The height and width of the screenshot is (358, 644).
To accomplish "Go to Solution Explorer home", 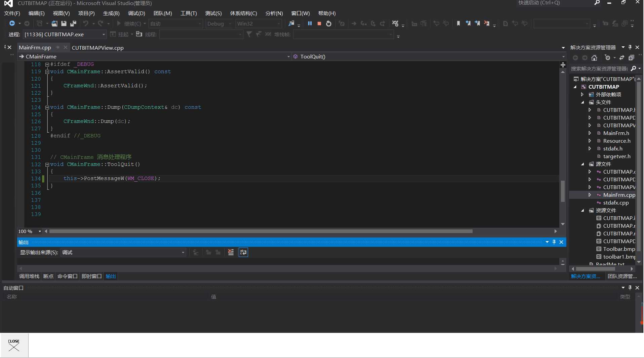I will [594, 58].
